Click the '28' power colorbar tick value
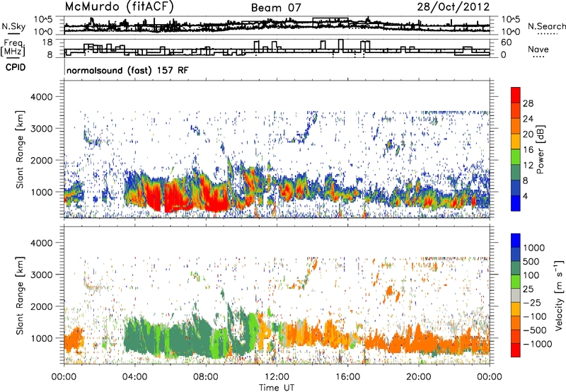 pyautogui.click(x=528, y=103)
